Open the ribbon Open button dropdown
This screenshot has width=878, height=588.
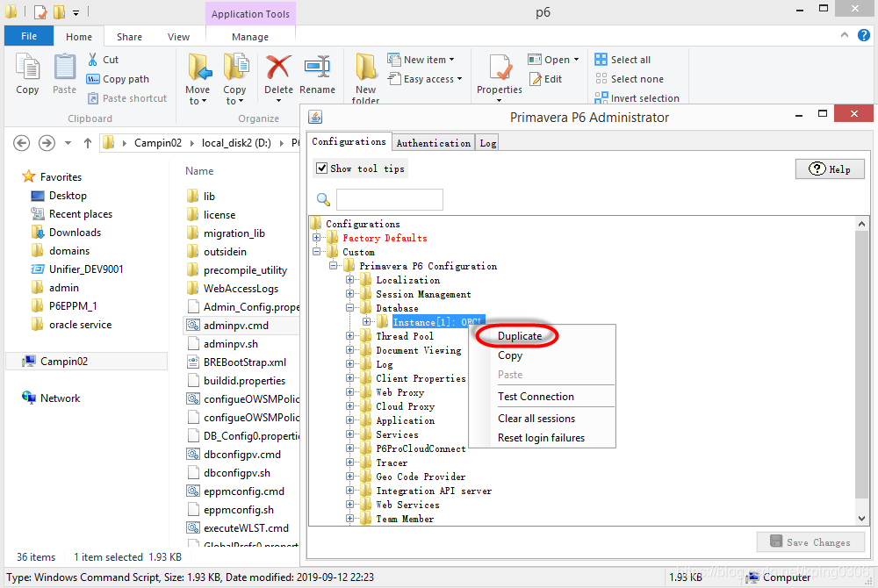(x=576, y=60)
